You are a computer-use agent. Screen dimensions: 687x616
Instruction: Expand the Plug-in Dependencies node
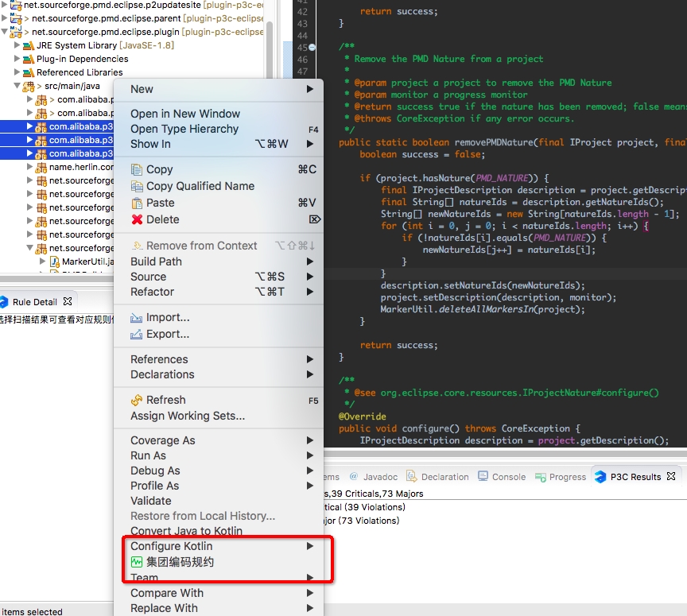(17, 59)
